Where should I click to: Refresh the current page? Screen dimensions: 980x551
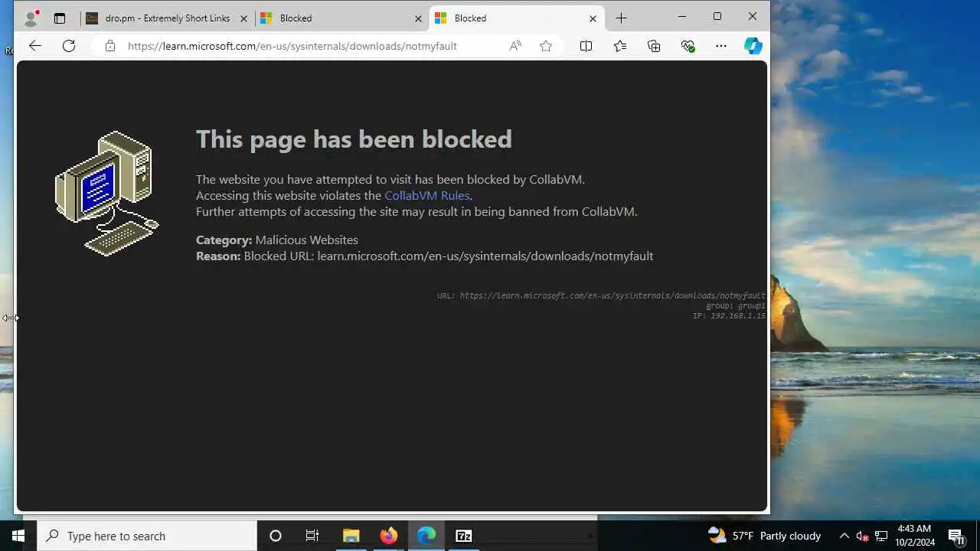[69, 46]
